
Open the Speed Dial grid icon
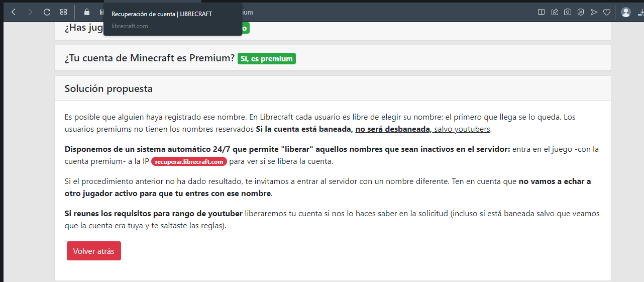[x=63, y=12]
